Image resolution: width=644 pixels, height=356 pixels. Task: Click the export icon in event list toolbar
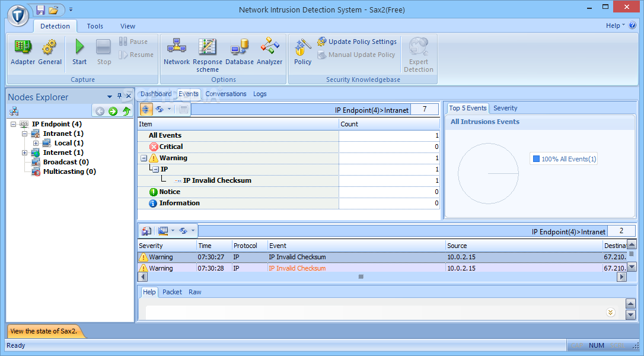point(146,231)
